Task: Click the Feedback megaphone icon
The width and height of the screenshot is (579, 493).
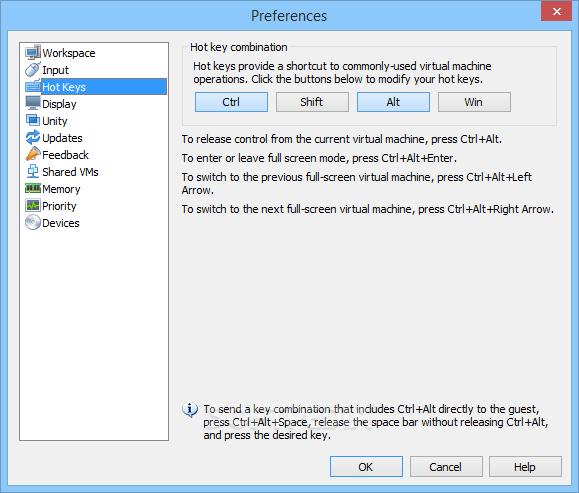Action: 33,155
